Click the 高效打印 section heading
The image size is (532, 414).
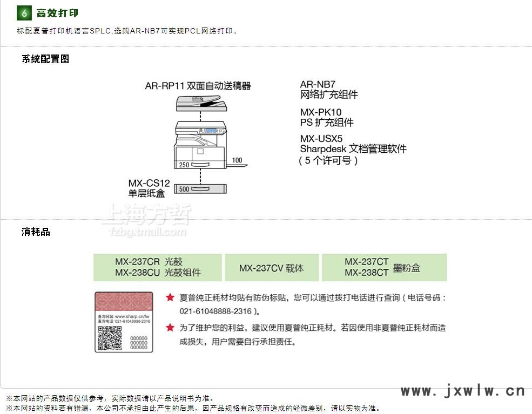[x=57, y=13]
